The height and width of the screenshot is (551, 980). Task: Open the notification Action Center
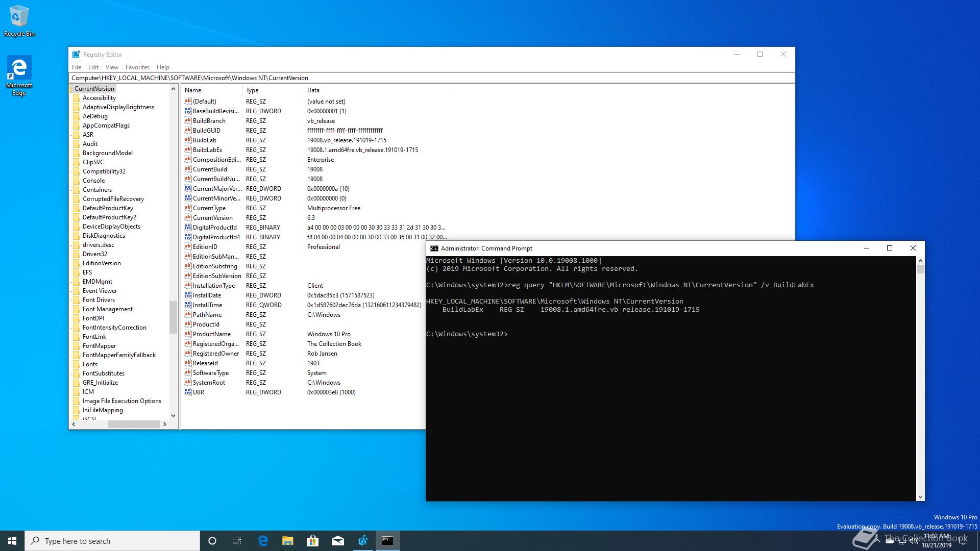(963, 541)
